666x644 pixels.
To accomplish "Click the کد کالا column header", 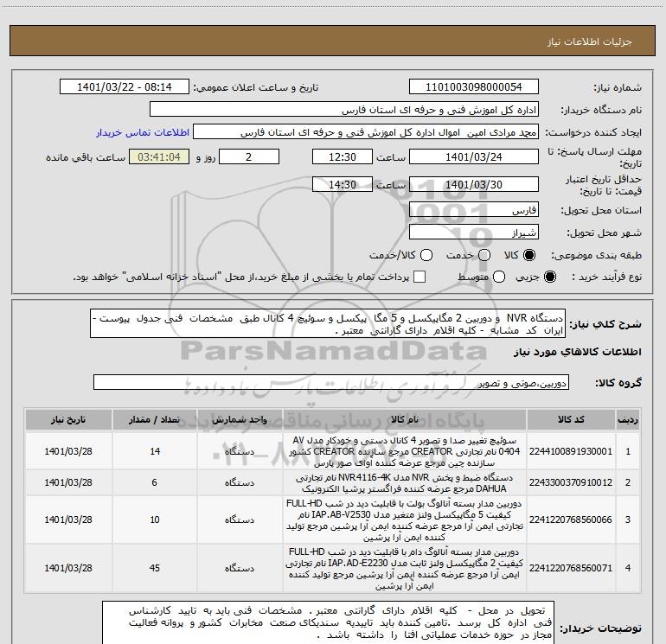I will 571,420.
